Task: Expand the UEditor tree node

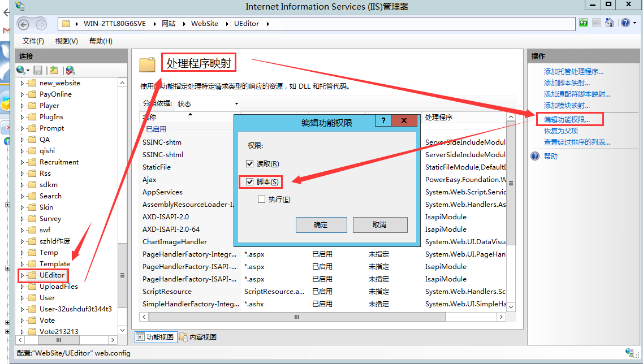Action: [x=23, y=275]
